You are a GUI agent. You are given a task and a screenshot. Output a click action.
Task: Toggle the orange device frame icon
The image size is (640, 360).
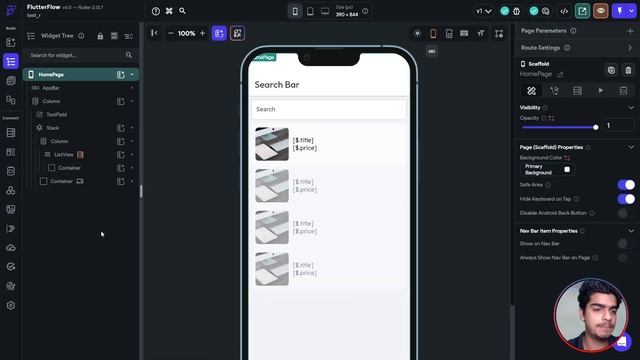pyautogui.click(x=433, y=33)
